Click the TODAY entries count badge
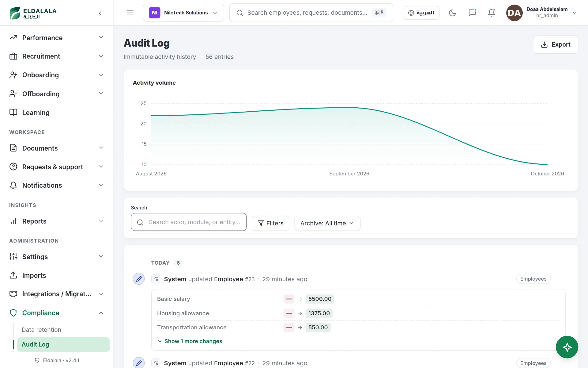Screen dimensions: 588x368 [x=178, y=263]
